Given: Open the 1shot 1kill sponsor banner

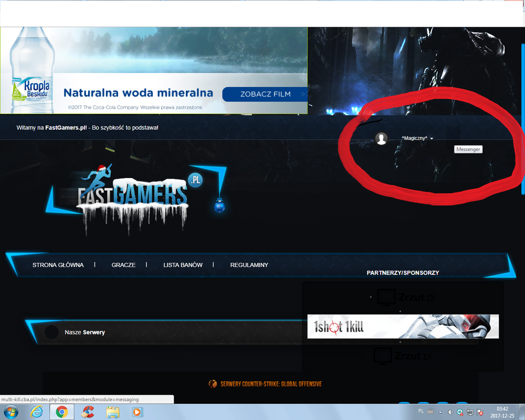Looking at the screenshot, I should click(403, 327).
